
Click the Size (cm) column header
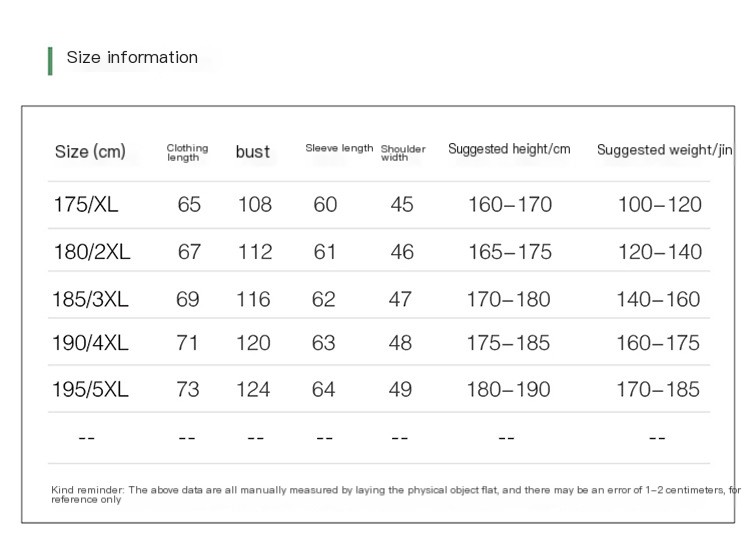click(x=90, y=152)
